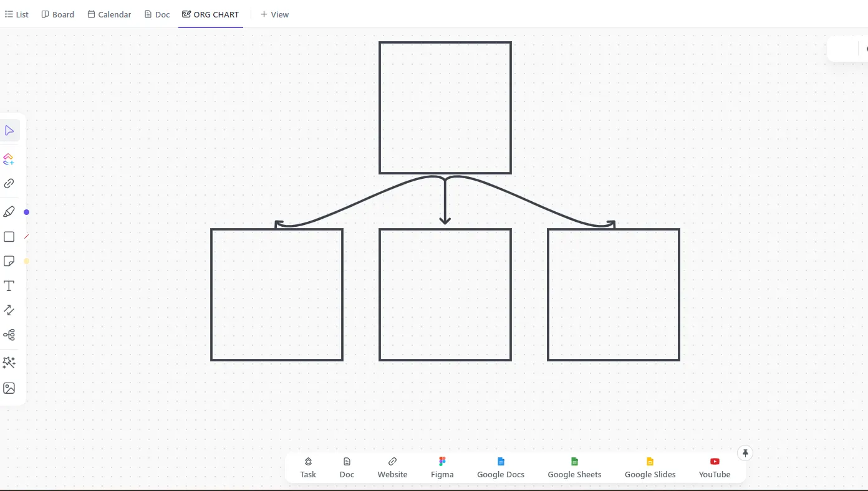Pick the purple pen color dot
The height and width of the screenshot is (491, 868).
26,212
